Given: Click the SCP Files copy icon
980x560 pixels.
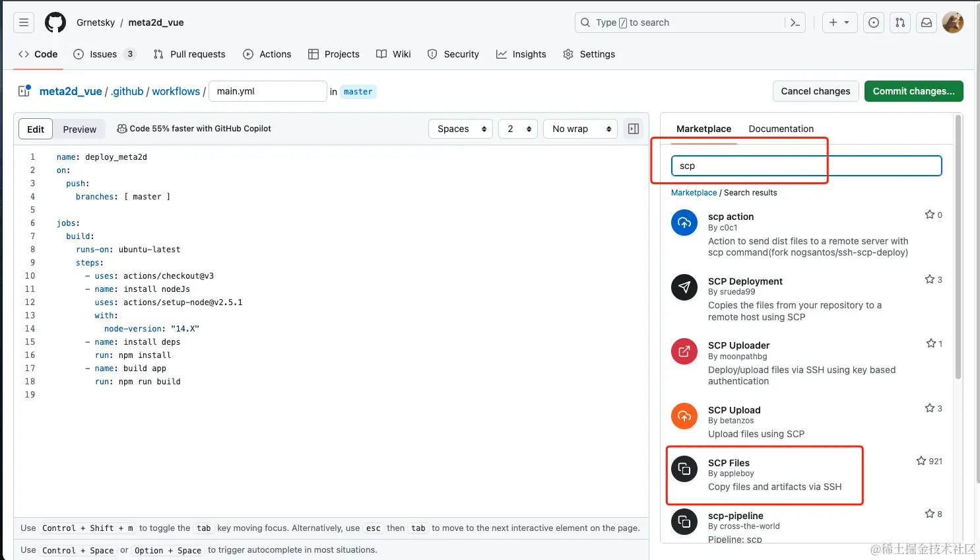Looking at the screenshot, I should (x=684, y=469).
